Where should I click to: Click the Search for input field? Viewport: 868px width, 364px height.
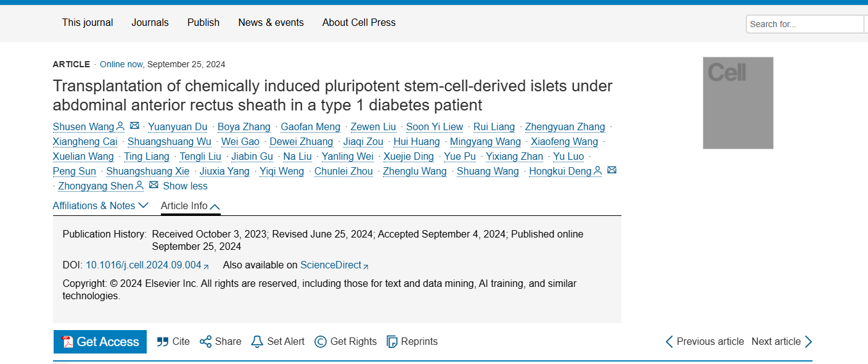point(805,24)
